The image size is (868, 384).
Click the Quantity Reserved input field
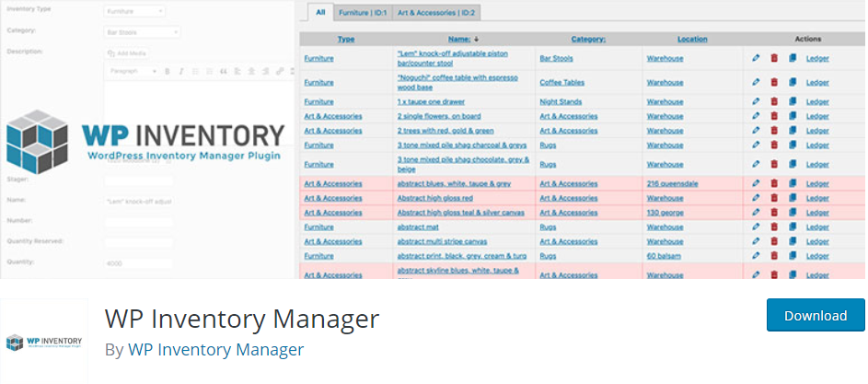[138, 243]
